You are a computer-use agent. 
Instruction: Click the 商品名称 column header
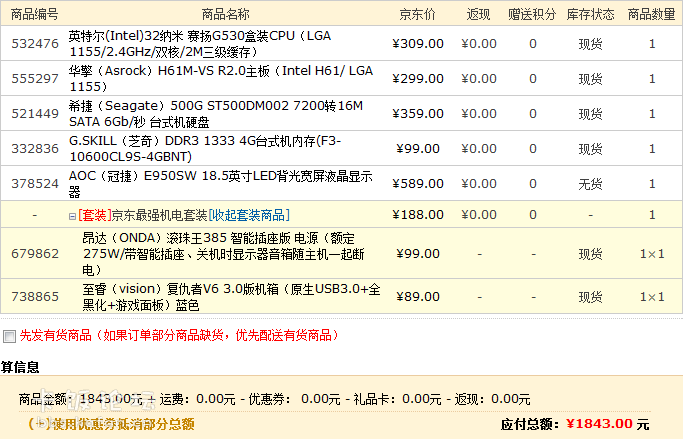[x=225, y=14]
